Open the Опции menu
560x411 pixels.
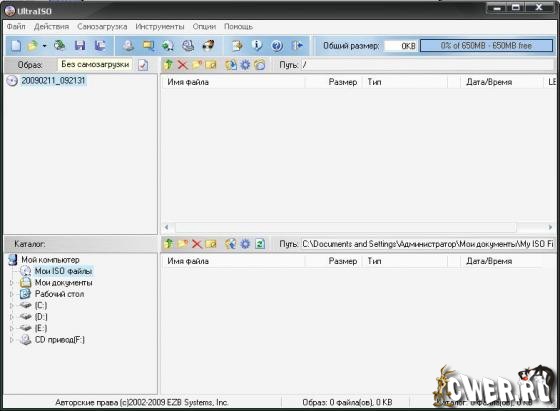204,27
